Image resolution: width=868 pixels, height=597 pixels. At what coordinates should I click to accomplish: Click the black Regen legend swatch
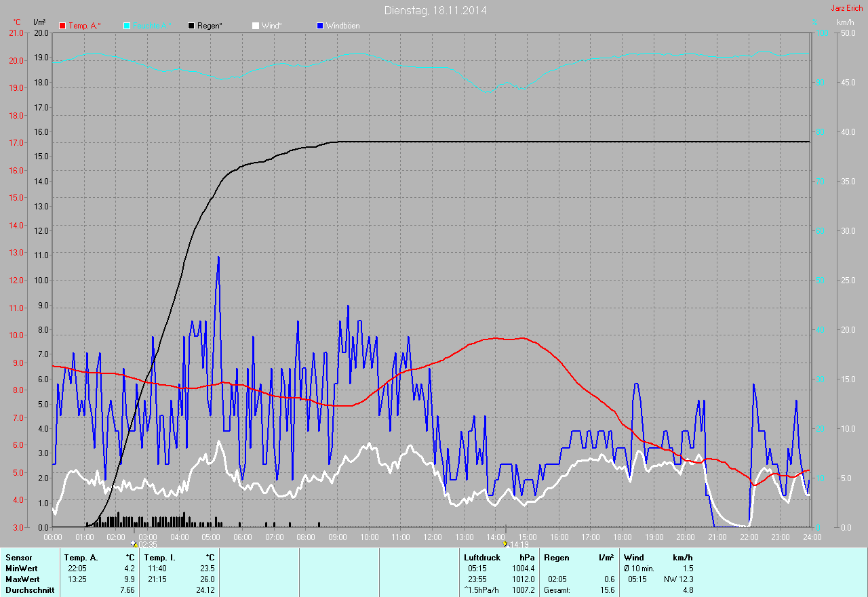tap(192, 26)
